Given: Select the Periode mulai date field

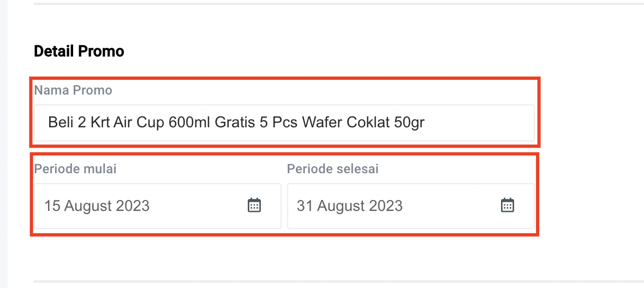Looking at the screenshot, I should coord(142,206).
